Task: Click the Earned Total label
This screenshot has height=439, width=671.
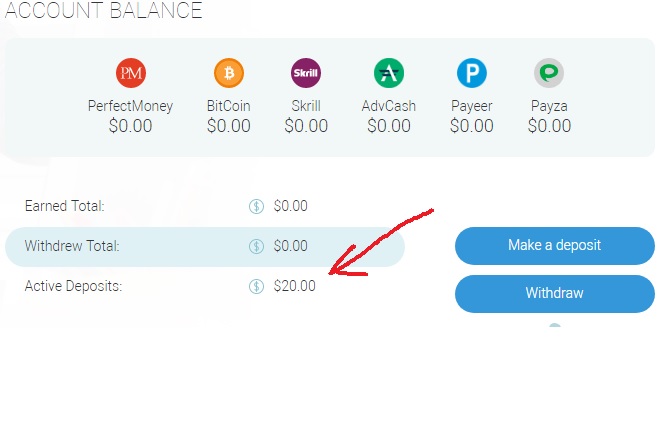Action: 64,207
